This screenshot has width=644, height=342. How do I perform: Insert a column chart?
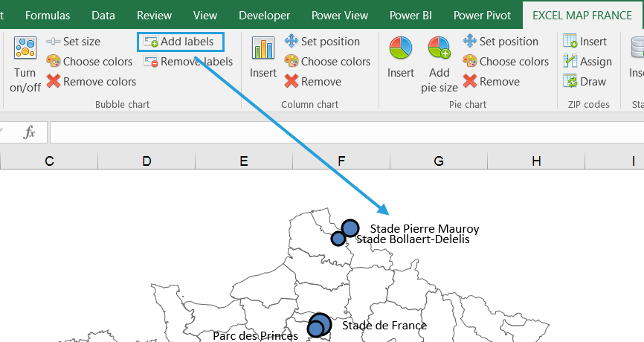coord(263,57)
